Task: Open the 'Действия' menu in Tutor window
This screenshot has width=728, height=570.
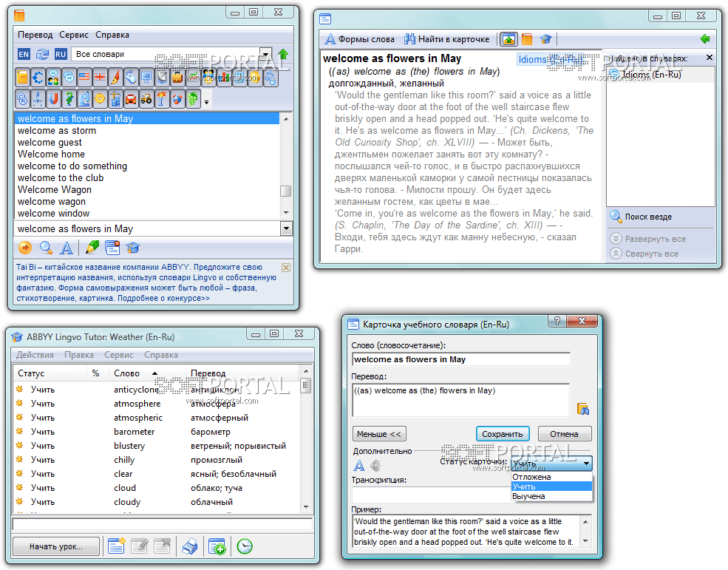Action: [x=35, y=355]
